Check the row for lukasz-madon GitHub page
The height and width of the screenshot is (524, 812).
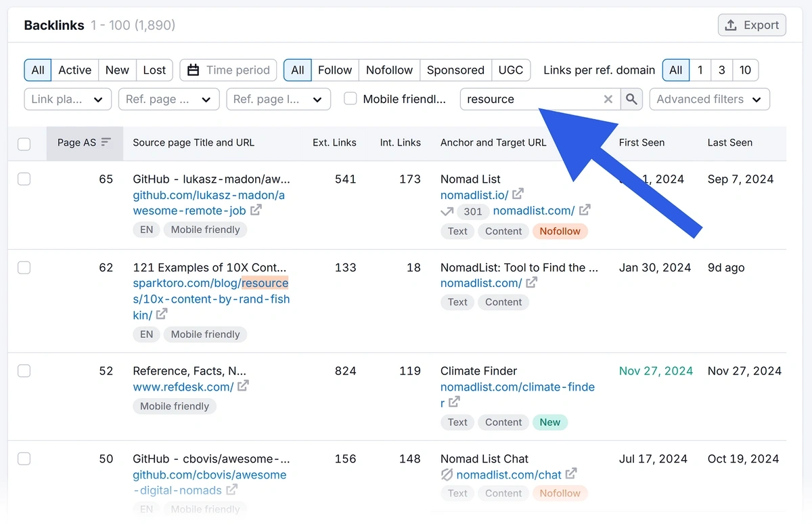click(24, 179)
